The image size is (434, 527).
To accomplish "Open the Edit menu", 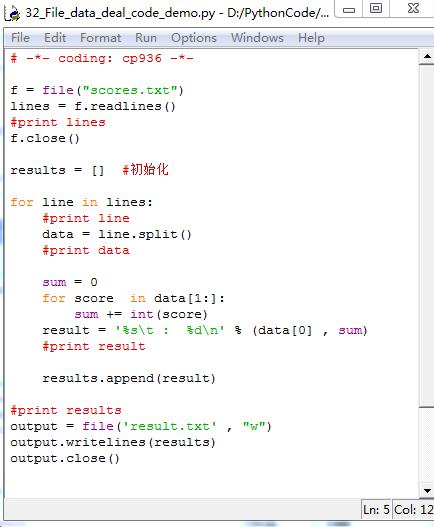I will tap(55, 38).
